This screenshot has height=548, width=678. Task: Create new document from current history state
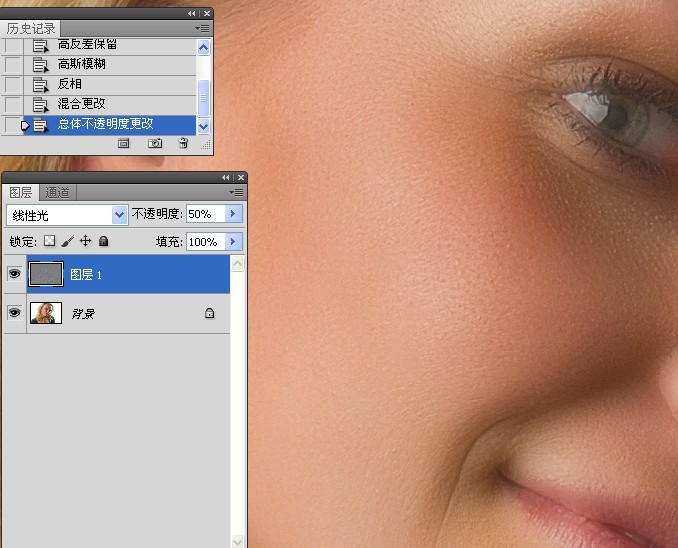click(124, 143)
